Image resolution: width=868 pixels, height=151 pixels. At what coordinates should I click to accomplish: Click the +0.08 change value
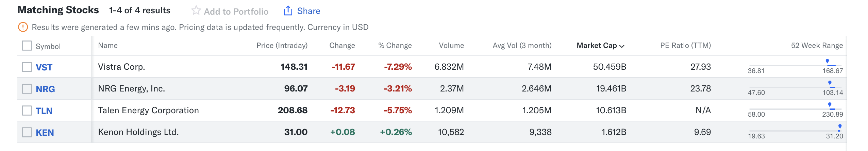coord(343,132)
